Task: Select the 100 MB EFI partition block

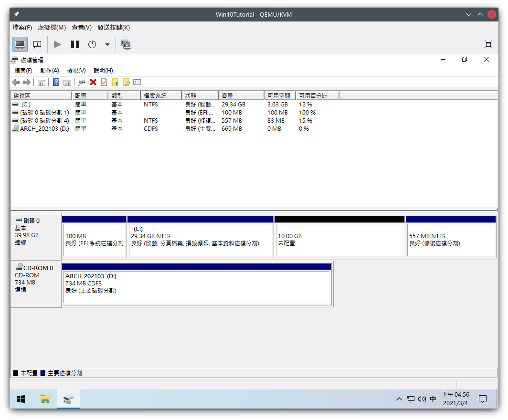Action: click(94, 237)
